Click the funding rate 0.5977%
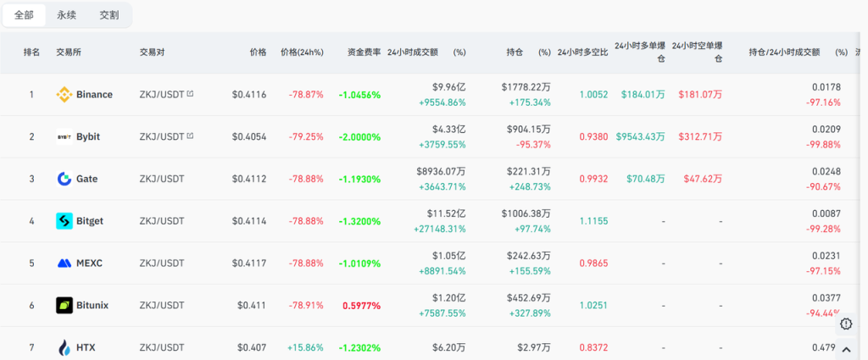Screen dimensions: 868x360 click(361, 305)
